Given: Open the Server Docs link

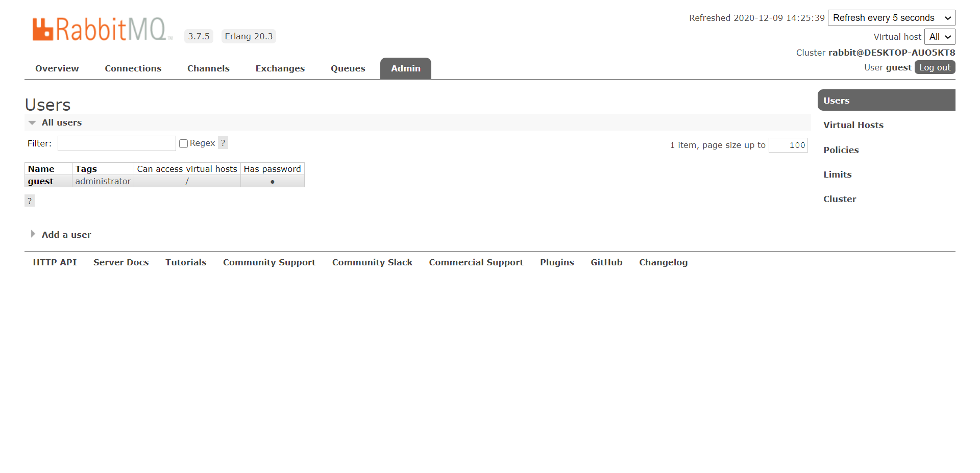Looking at the screenshot, I should click(x=121, y=262).
